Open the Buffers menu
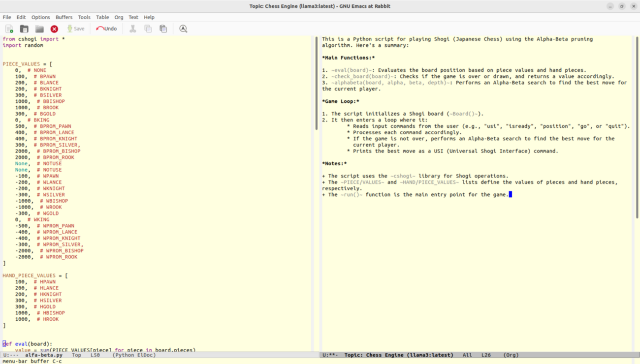640x364 pixels. 64,17
